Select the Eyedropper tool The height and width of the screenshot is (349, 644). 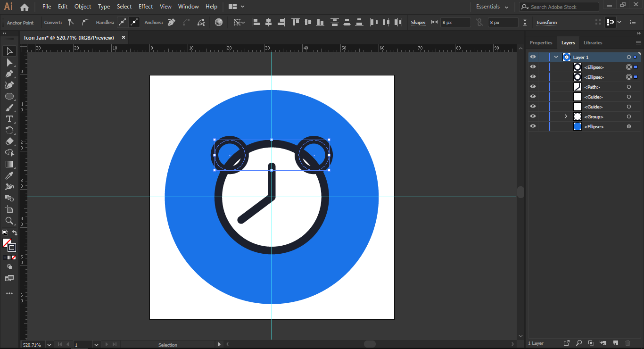pos(9,175)
